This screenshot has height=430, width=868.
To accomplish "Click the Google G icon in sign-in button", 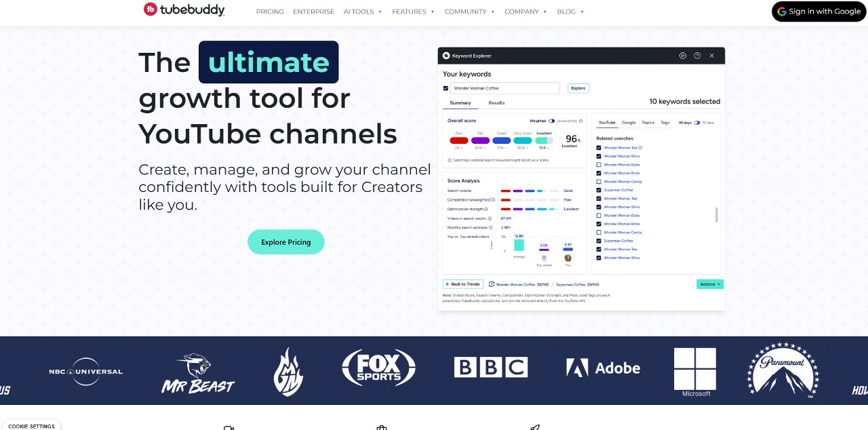I will coord(782,12).
